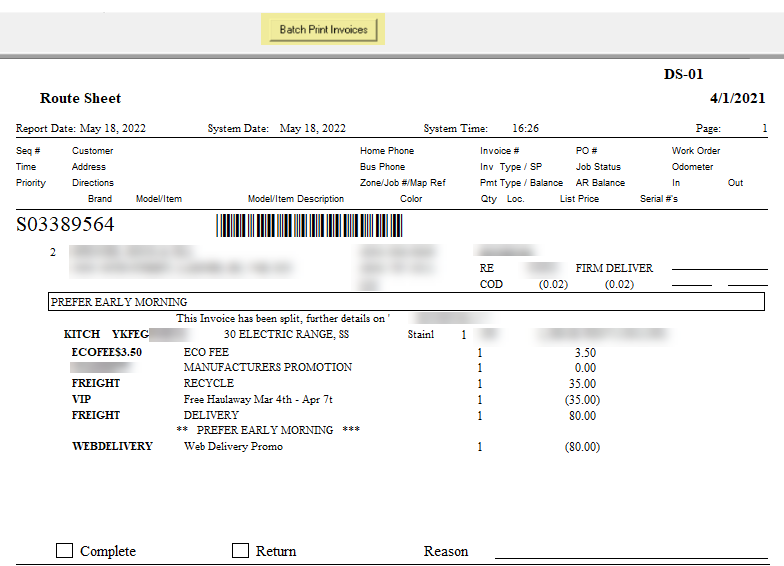The width and height of the screenshot is (784, 566).
Task: Click the FIRM DELIVER job status
Action: pyautogui.click(x=614, y=268)
